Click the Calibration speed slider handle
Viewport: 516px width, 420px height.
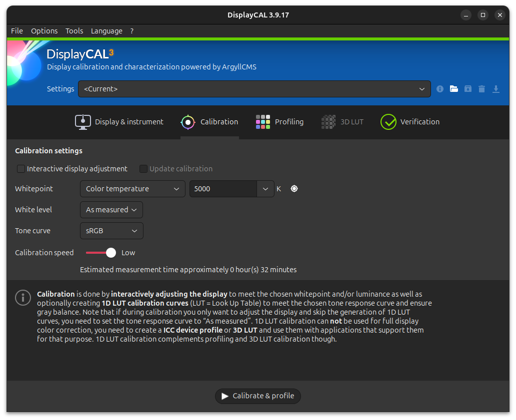click(111, 253)
